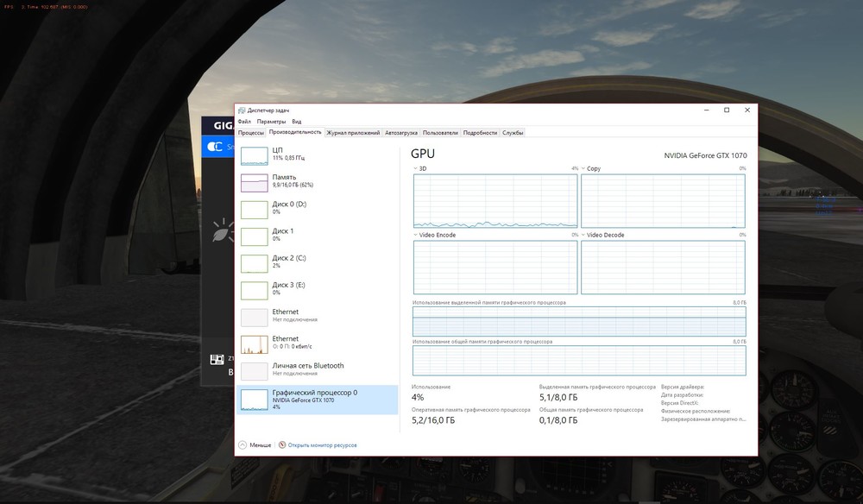Switch to the Автозагрузка tab

pyautogui.click(x=401, y=133)
